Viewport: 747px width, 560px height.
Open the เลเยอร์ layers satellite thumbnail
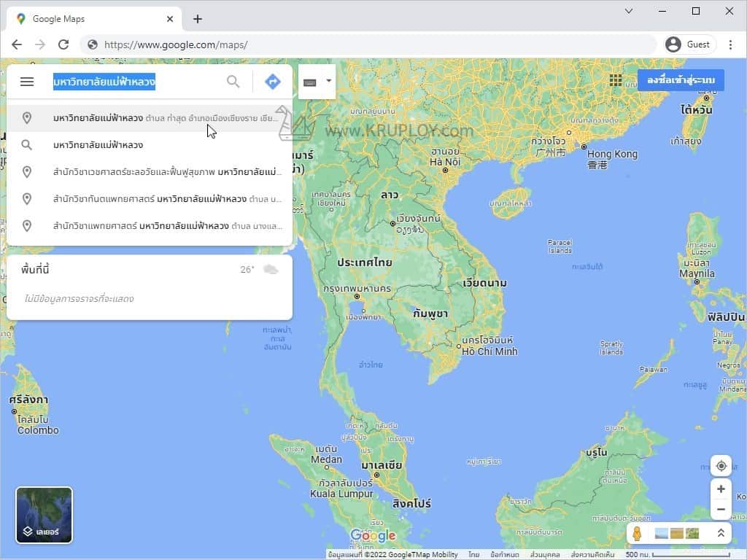44,515
